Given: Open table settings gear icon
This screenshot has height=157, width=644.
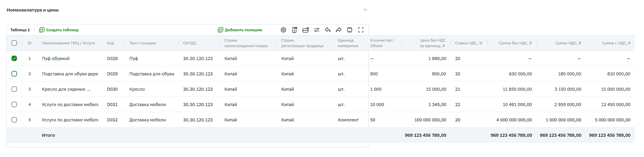Looking at the screenshot, I should point(283,30).
